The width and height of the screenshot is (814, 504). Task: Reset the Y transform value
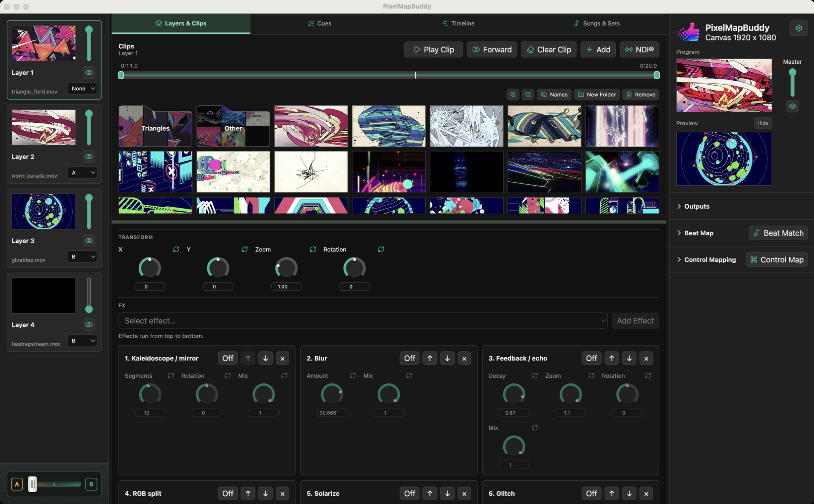point(244,249)
